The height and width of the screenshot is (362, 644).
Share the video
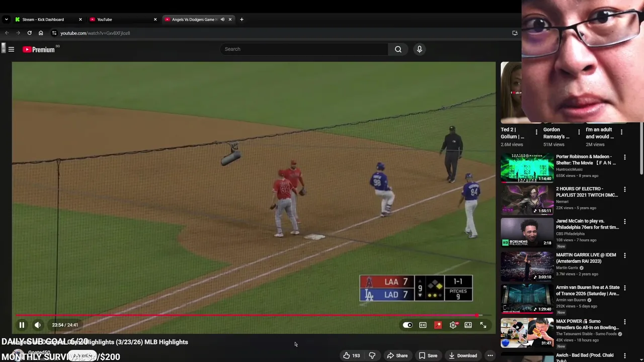coord(397,355)
